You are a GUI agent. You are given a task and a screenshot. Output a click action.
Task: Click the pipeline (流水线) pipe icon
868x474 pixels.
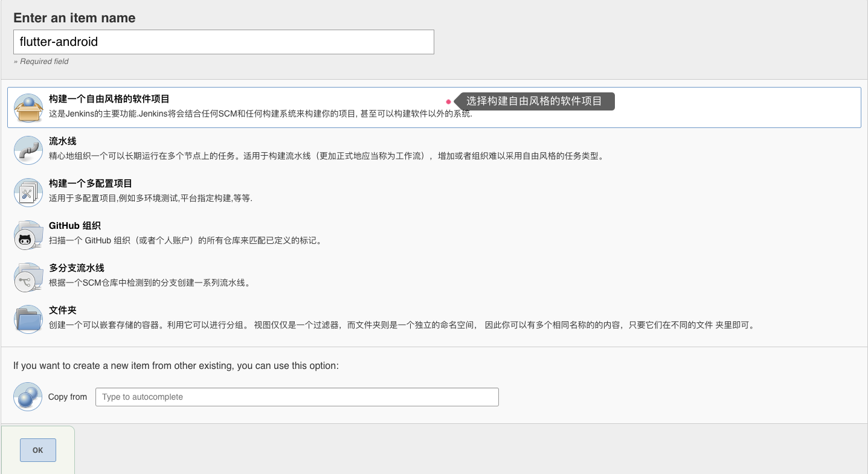[x=28, y=151]
